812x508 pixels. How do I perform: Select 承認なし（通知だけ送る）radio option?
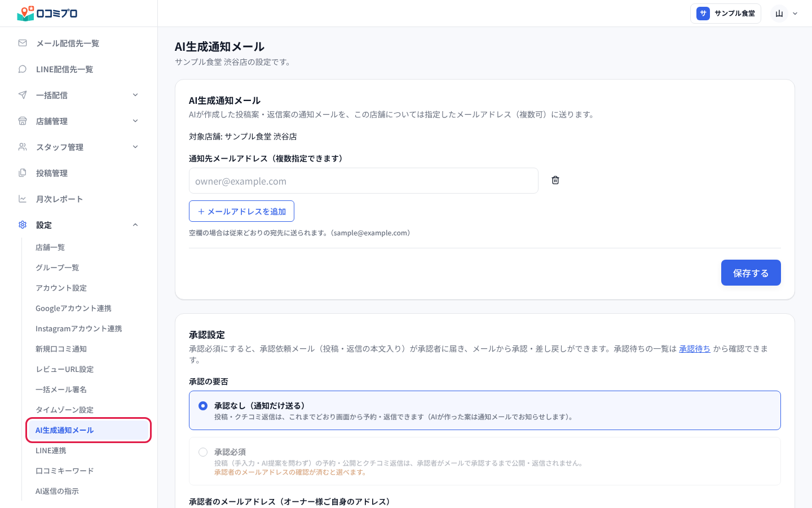click(203, 406)
